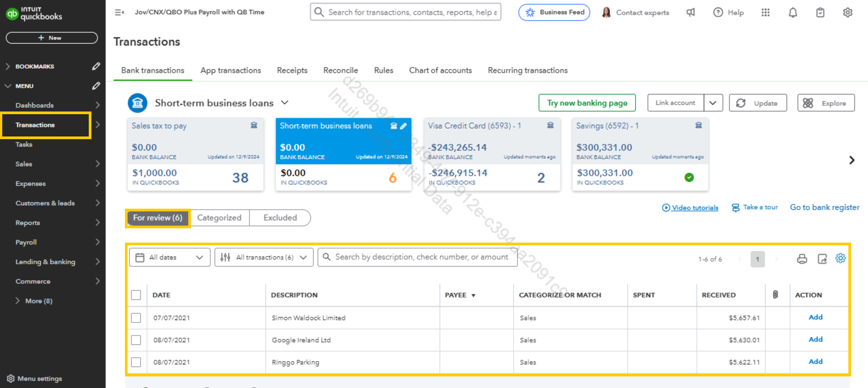Check the Google Ireland Ltd row checkbox
The height and width of the screenshot is (388, 868).
(x=136, y=340)
